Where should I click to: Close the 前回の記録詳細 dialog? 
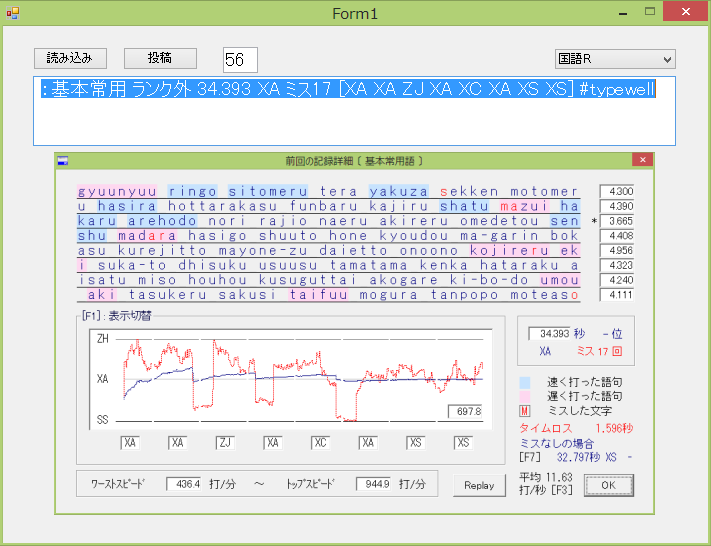[642, 160]
